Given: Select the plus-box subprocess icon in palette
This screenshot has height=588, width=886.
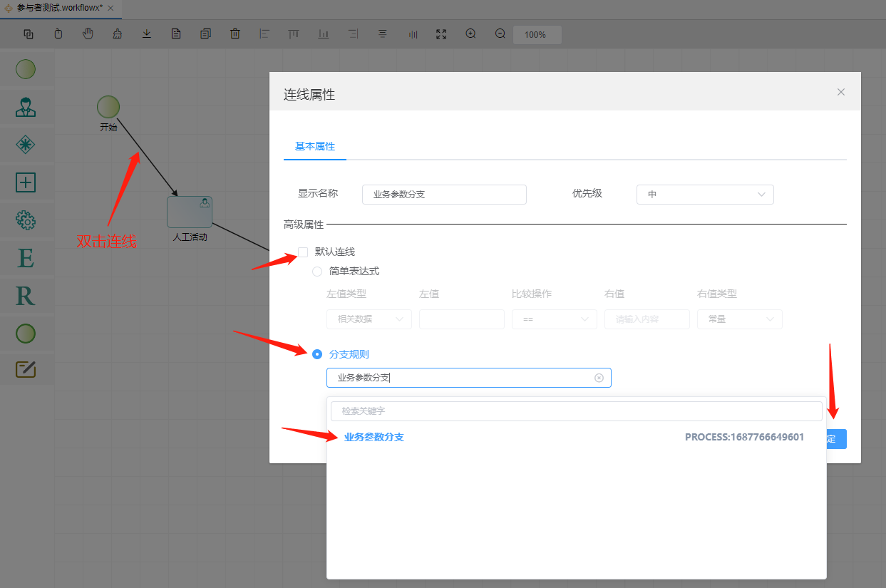Looking at the screenshot, I should point(26,182).
